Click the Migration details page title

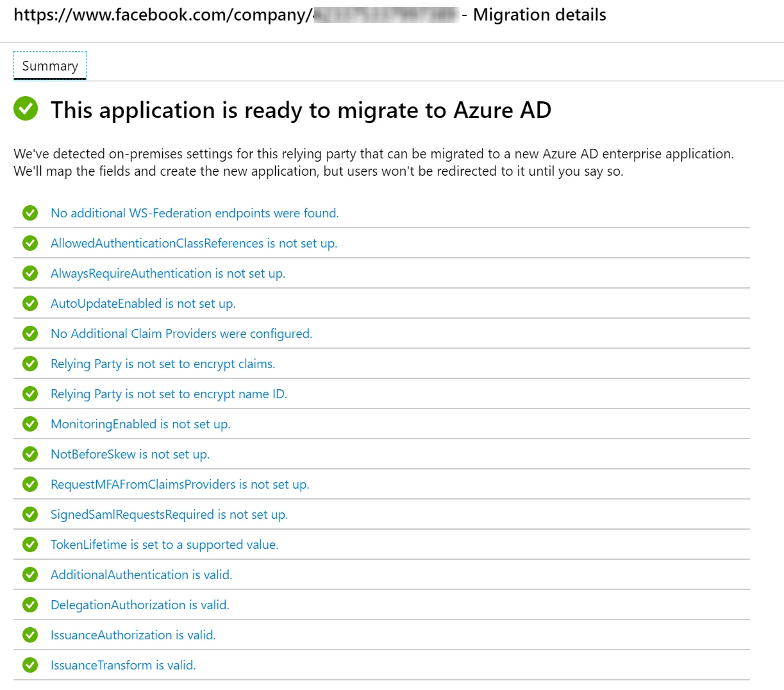click(310, 15)
